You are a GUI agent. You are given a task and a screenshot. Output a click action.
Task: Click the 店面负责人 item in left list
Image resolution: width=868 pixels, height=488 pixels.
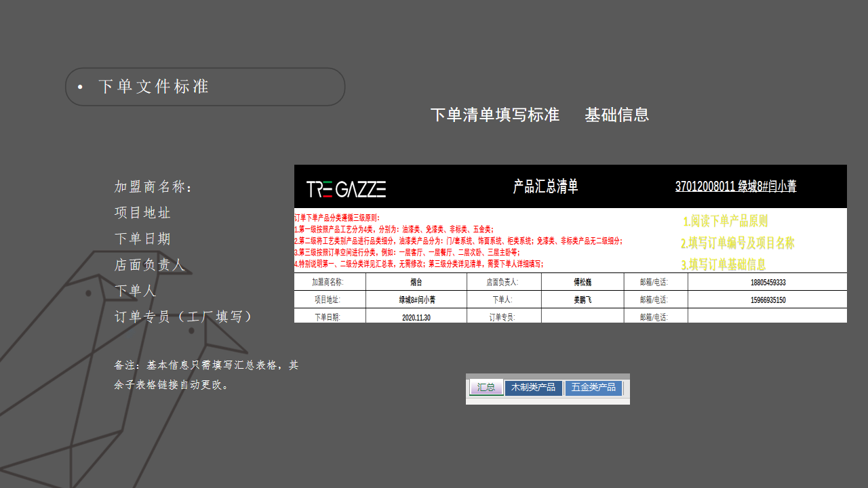coord(150,264)
